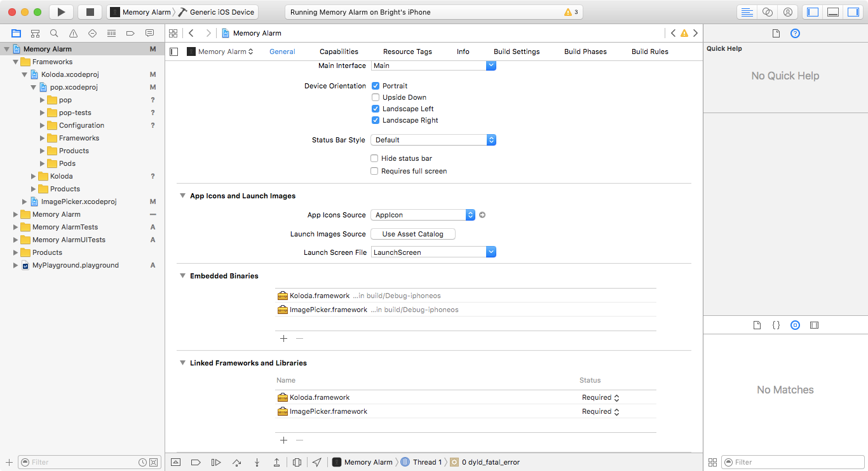Viewport: 868px width, 471px height.
Task: Expand the Memory AlarmTests folder
Action: click(x=16, y=227)
